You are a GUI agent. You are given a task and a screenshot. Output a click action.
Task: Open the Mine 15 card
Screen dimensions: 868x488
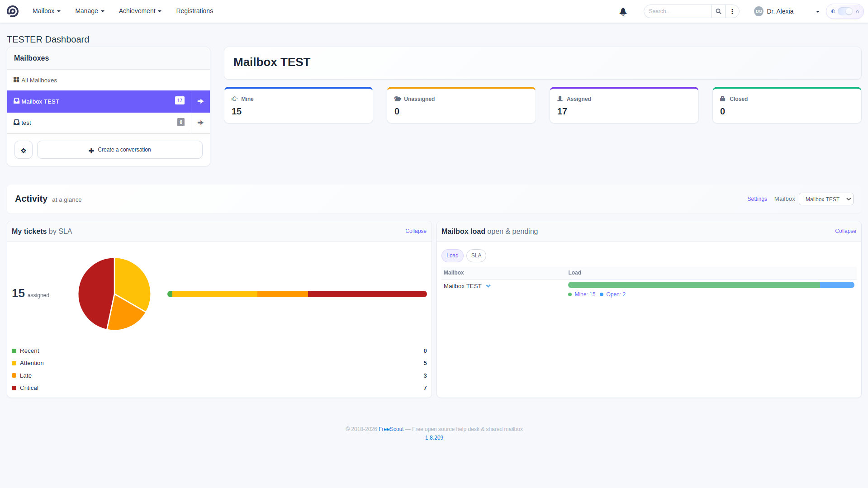[x=299, y=105]
